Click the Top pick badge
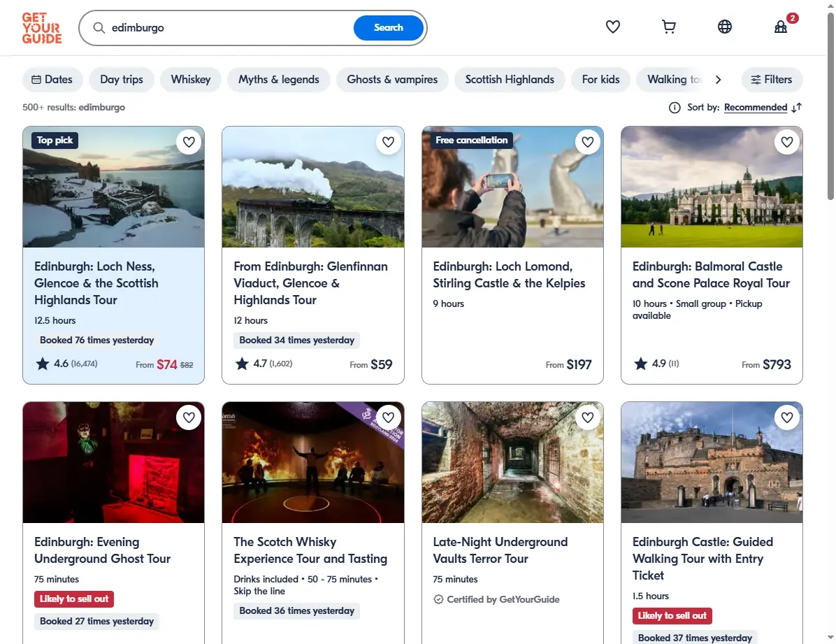The width and height of the screenshot is (836, 644). (55, 141)
